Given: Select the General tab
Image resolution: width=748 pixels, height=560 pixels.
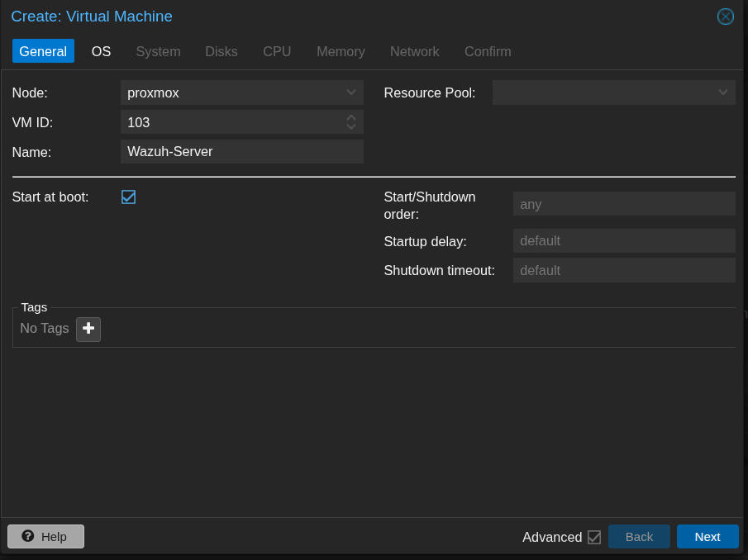Looking at the screenshot, I should (x=43, y=51).
